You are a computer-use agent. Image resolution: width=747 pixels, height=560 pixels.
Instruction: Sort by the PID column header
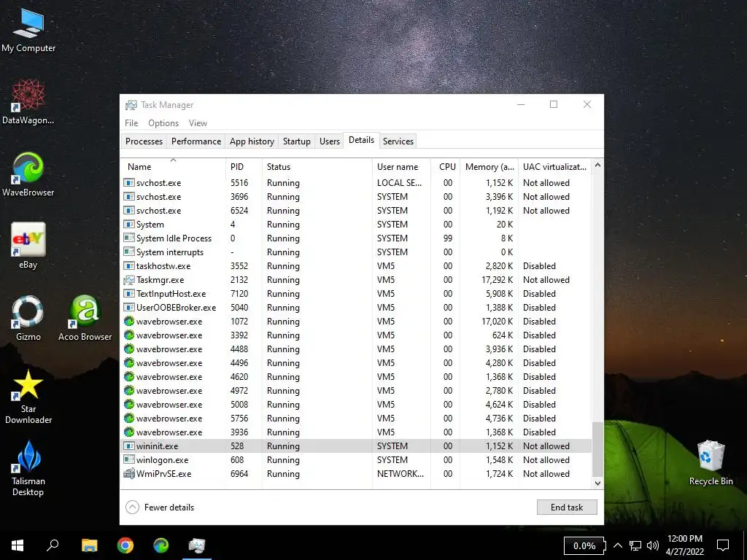244,167
